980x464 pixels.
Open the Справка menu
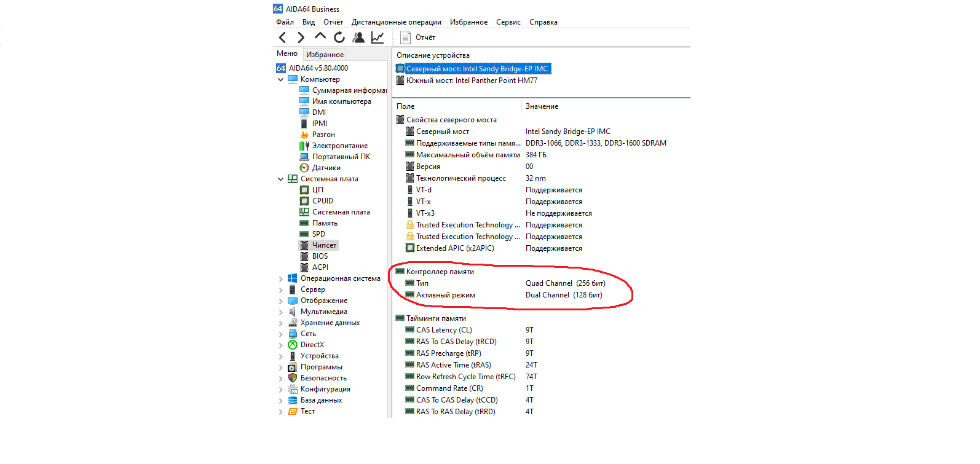[543, 22]
